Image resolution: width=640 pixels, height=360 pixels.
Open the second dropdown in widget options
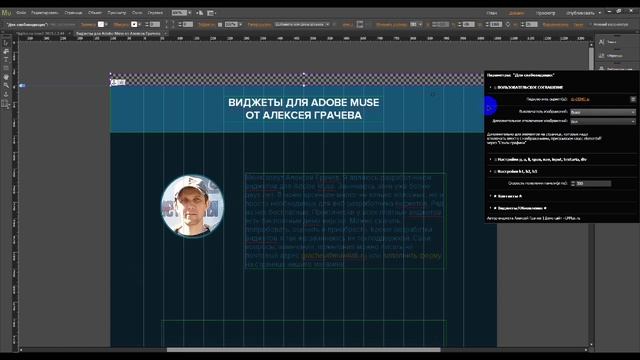603,121
